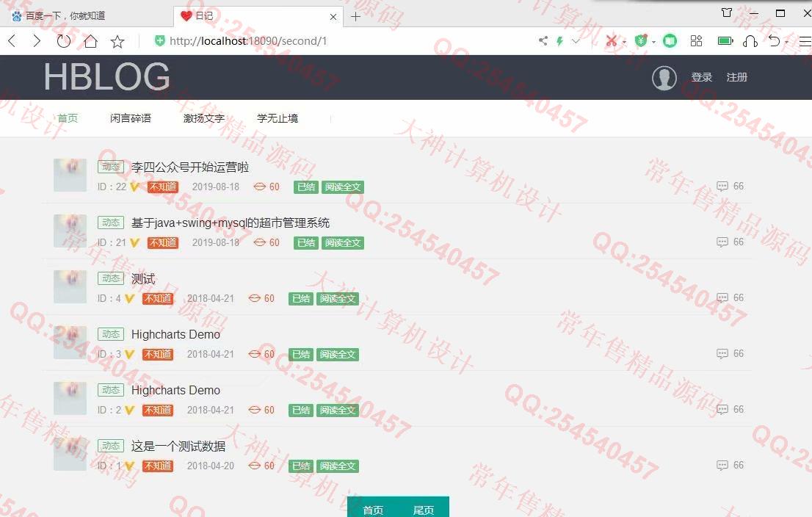
Task: Open the post titled 测试
Action: tap(143, 279)
